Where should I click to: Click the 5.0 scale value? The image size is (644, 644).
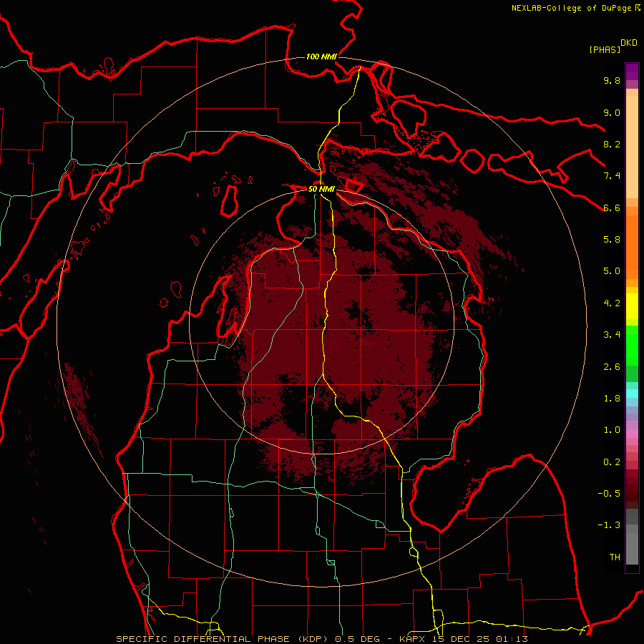[612, 271]
